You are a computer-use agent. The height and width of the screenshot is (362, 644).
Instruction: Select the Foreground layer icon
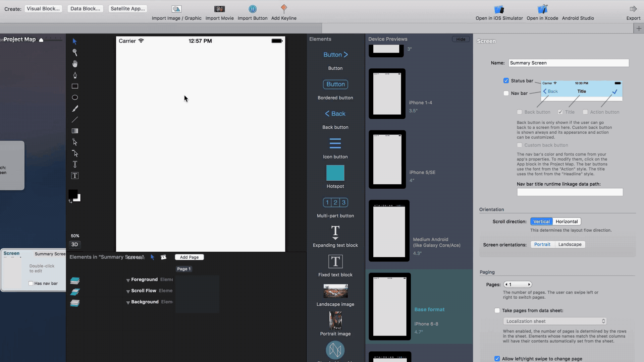click(75, 281)
